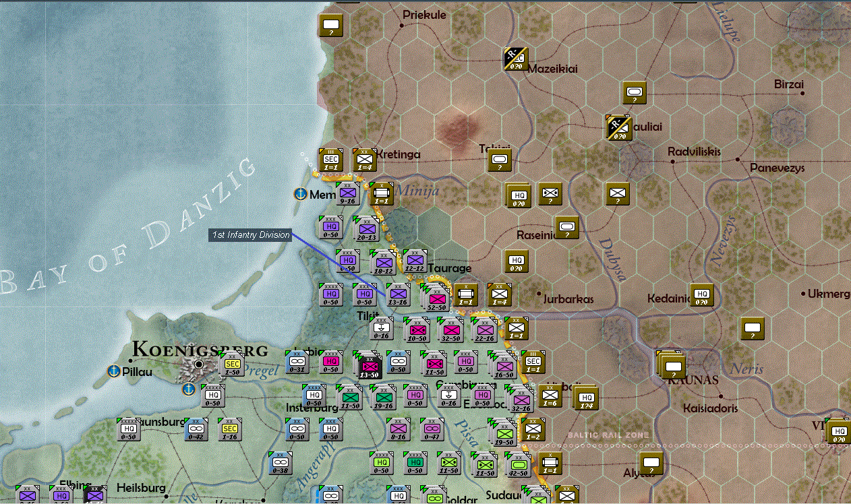Image resolution: width=851 pixels, height=504 pixels.
Task: Pick the lime green HQ 0-50 counter
Action: [x=382, y=464]
